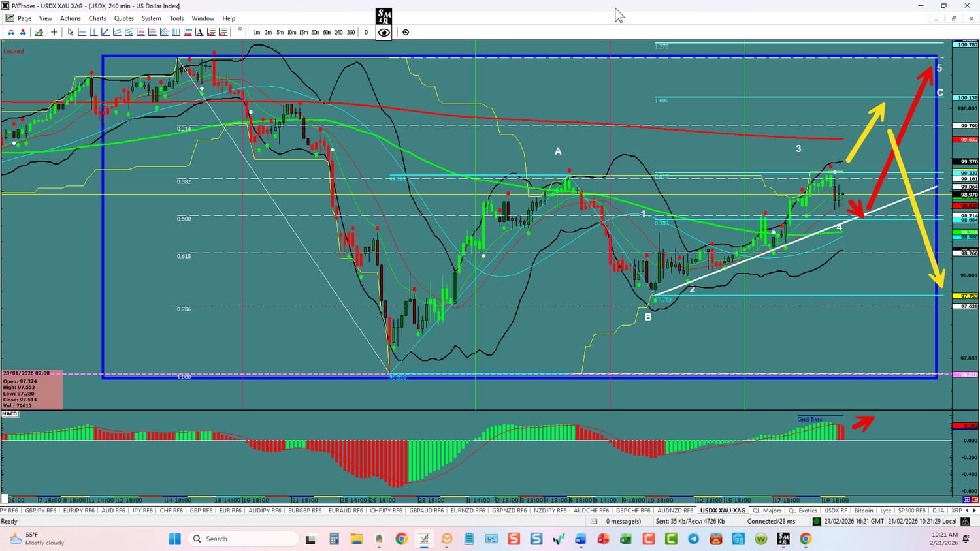Open the chart window icon beside Page
This screenshot has width=980, height=551.
[x=10, y=18]
